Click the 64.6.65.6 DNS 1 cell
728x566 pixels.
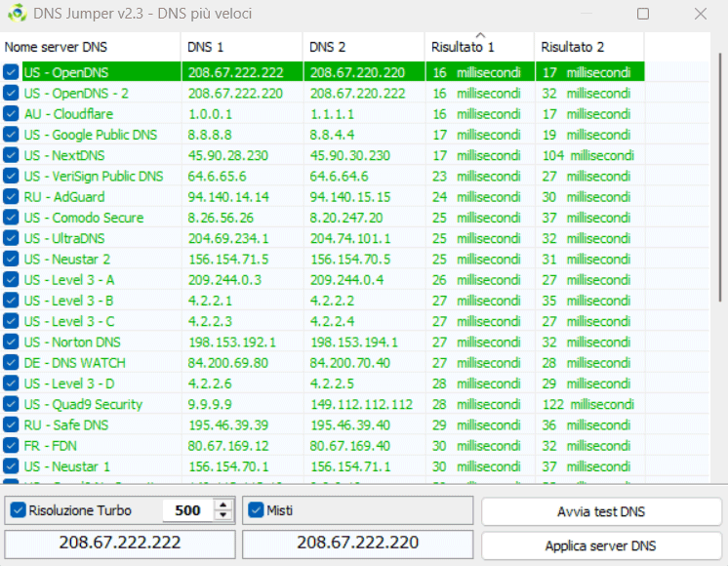coord(217,176)
